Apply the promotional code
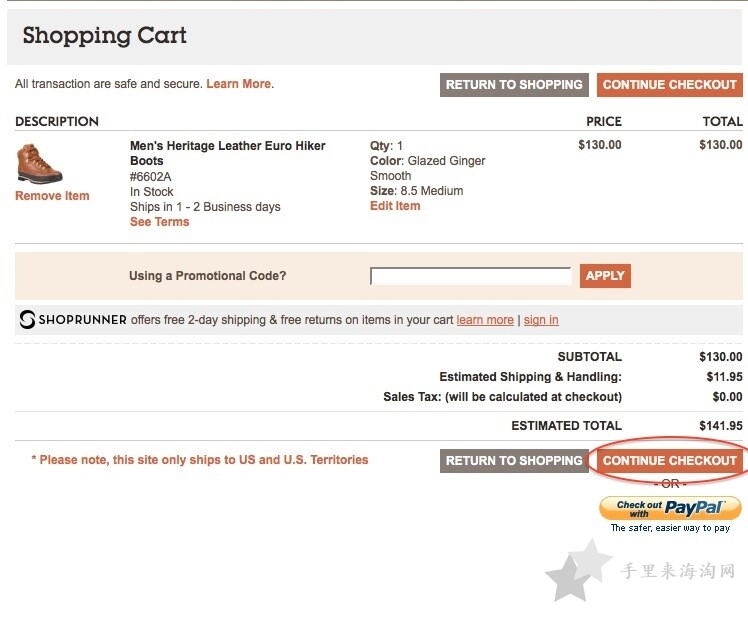Viewport: 748px width, 617px height. [x=605, y=276]
